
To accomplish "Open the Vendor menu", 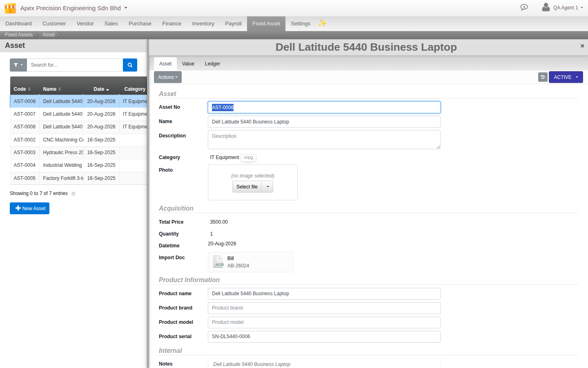I will [x=85, y=24].
